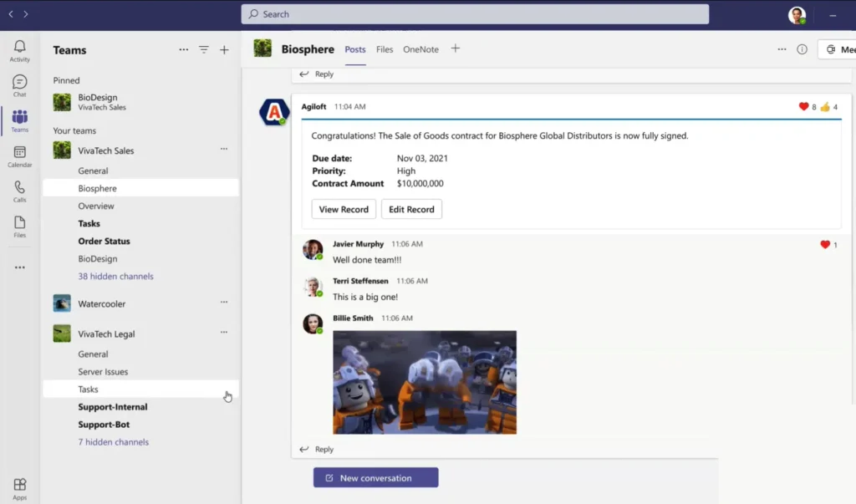This screenshot has width=856, height=504.
Task: Add a tab with plus icon
Action: pyautogui.click(x=456, y=48)
